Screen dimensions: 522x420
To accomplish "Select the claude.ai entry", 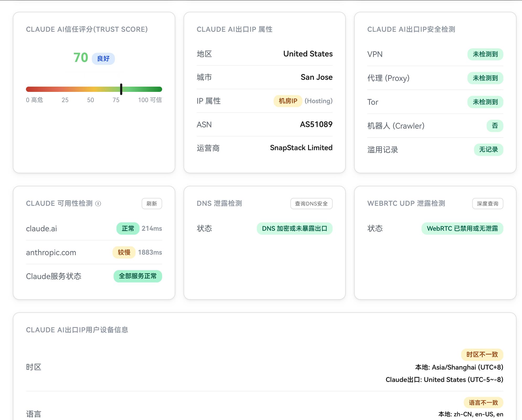I will [x=41, y=228].
